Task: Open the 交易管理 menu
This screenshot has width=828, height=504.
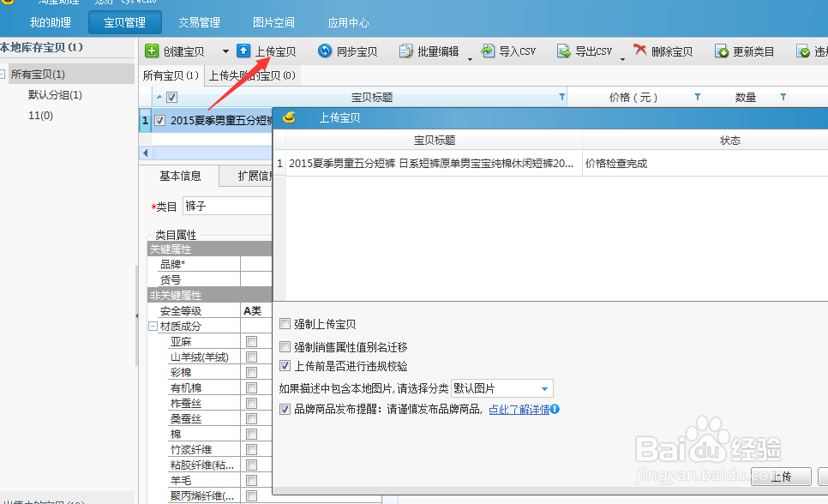Action: [x=199, y=22]
